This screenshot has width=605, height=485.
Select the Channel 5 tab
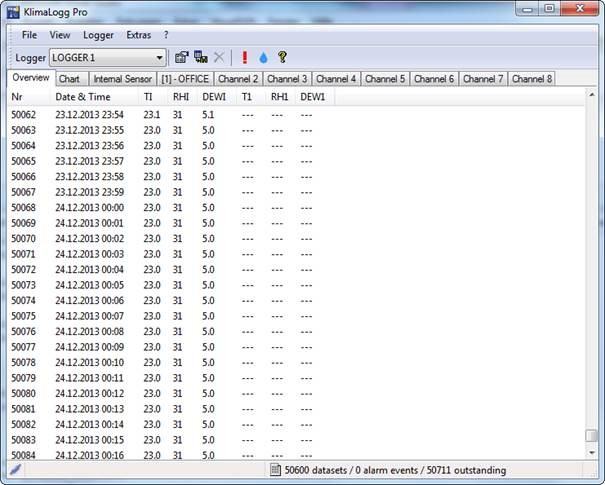[x=384, y=78]
